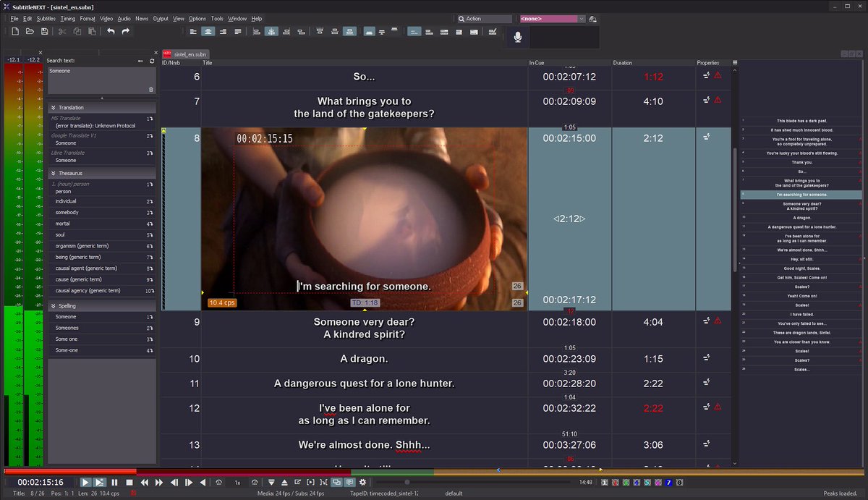
Task: Click the cut scissors icon
Action: tap(62, 31)
